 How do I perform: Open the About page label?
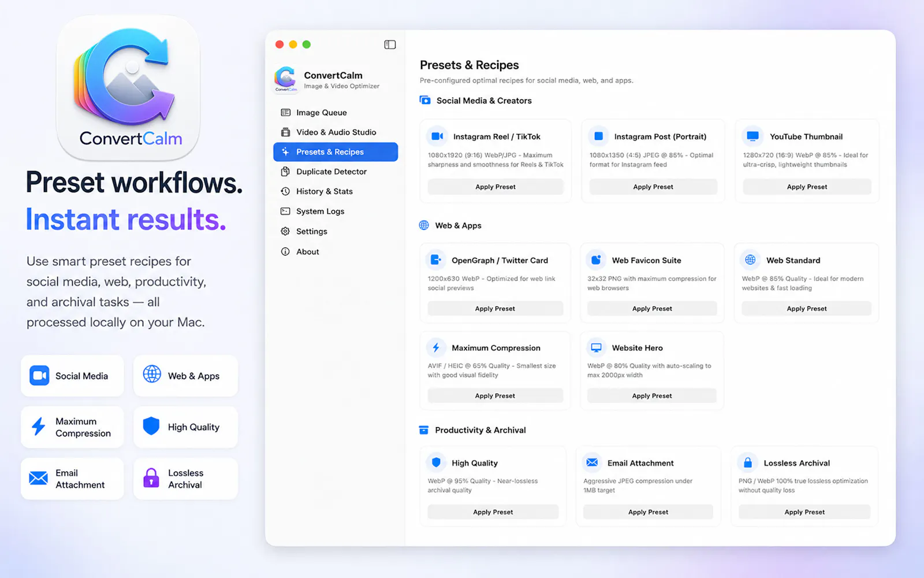[308, 251]
